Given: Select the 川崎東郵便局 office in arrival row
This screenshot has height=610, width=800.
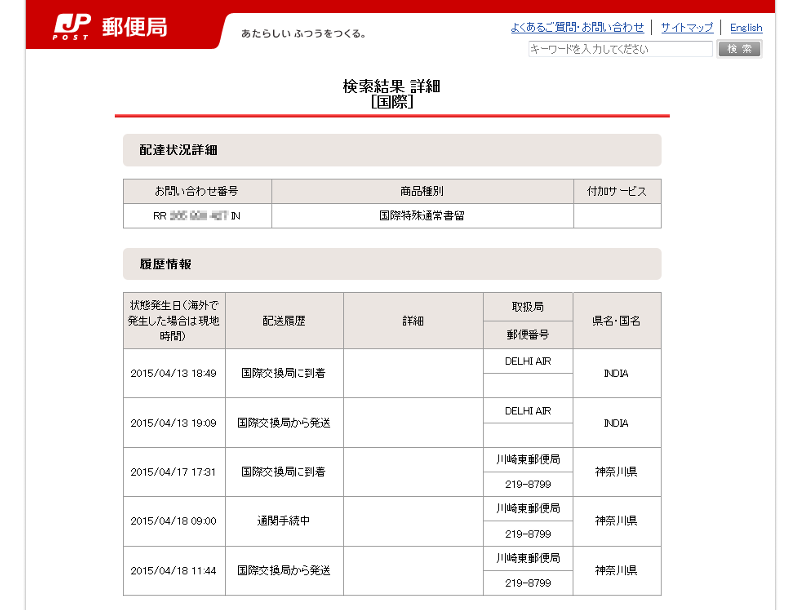Looking at the screenshot, I should point(528,458).
